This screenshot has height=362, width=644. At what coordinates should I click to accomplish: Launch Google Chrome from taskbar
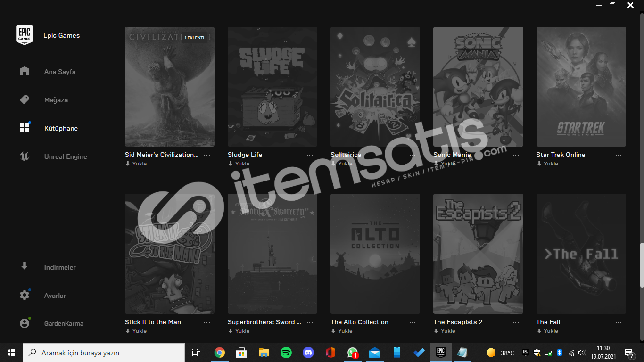(219, 353)
